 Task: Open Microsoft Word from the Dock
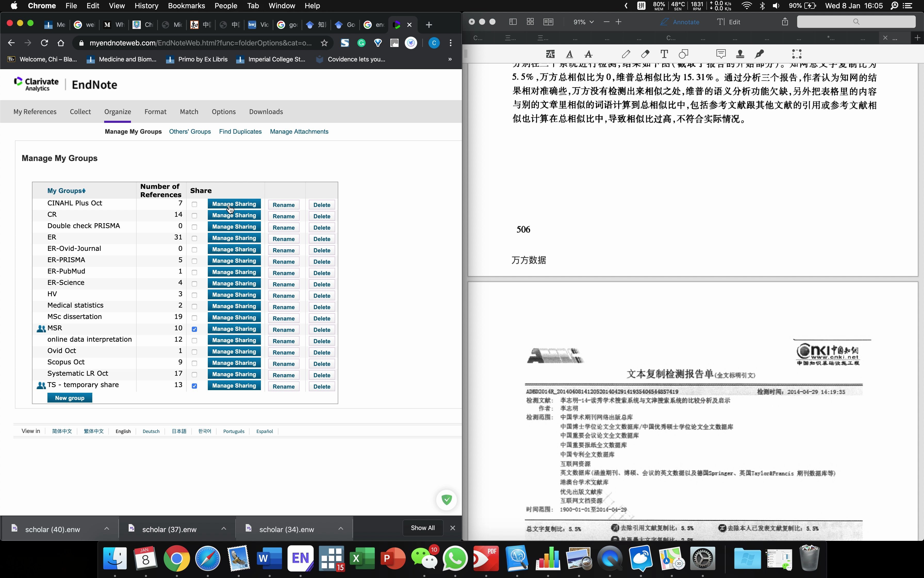[269, 558]
